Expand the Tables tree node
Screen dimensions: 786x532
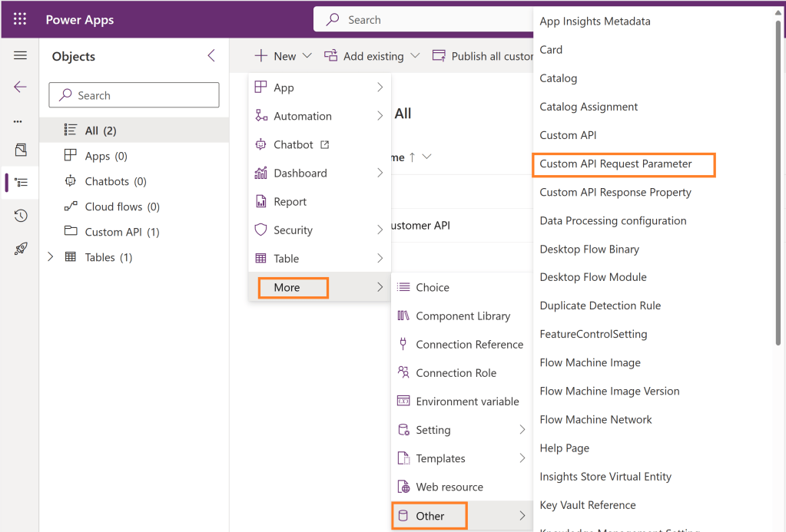51,257
